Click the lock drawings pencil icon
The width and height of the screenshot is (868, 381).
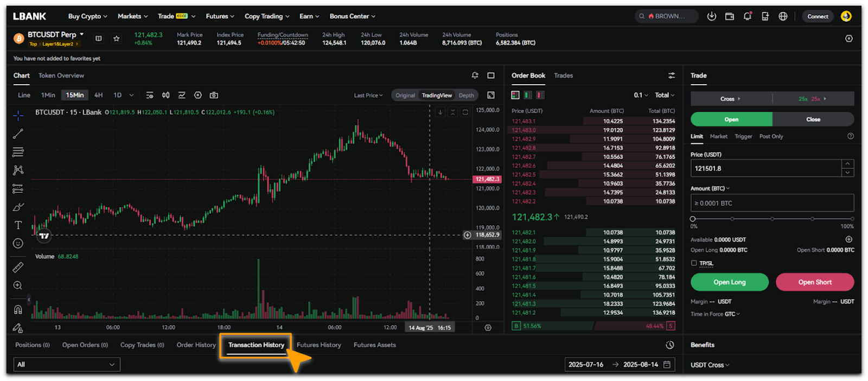(x=18, y=328)
